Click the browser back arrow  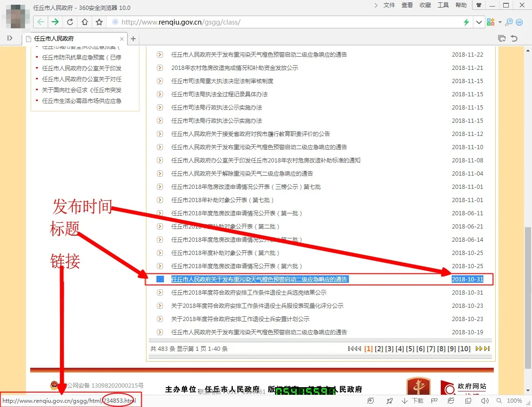coord(41,22)
